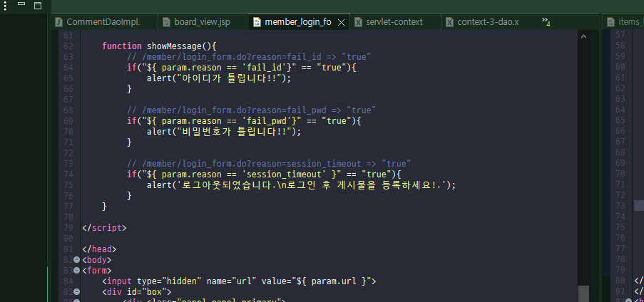Click the alert "비밀번호가 틀립니다!!" line
644x302 pixels.
tap(224, 131)
